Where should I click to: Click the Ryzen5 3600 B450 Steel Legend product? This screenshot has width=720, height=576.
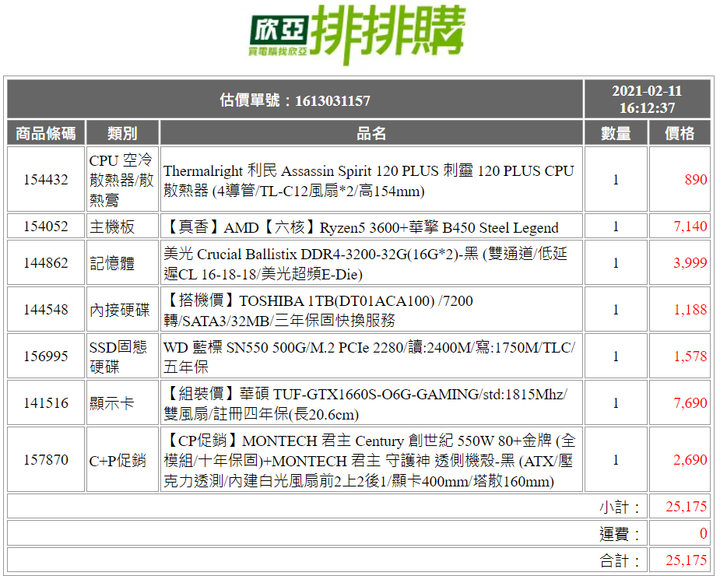point(361,227)
